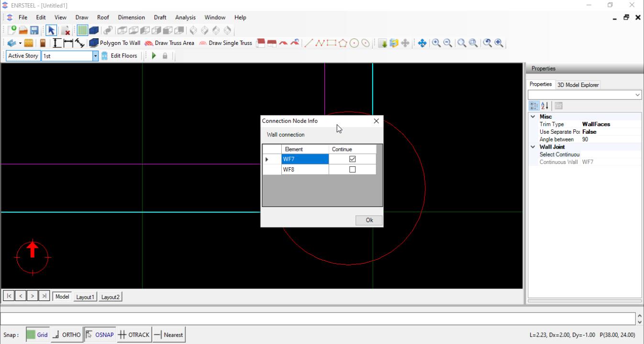Collapse the Misc property group

[533, 117]
